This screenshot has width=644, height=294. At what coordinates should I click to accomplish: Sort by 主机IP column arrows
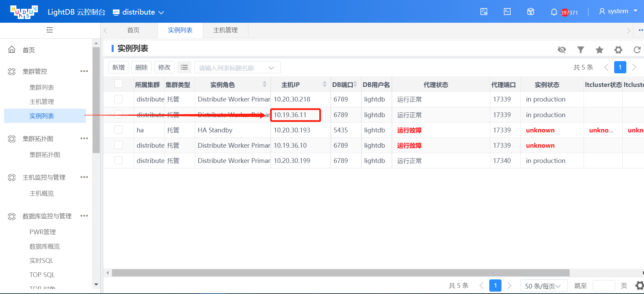pos(325,84)
